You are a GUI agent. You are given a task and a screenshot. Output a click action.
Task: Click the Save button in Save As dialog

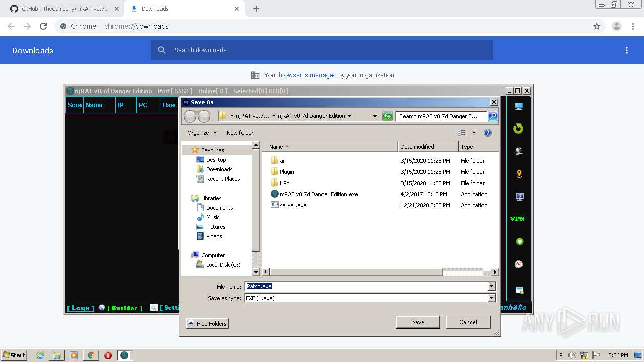point(418,322)
